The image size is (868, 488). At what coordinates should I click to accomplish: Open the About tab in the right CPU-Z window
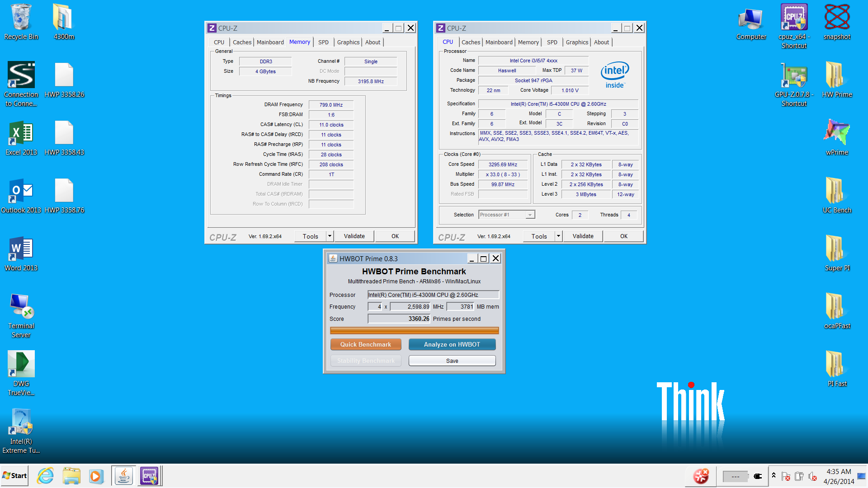(601, 42)
